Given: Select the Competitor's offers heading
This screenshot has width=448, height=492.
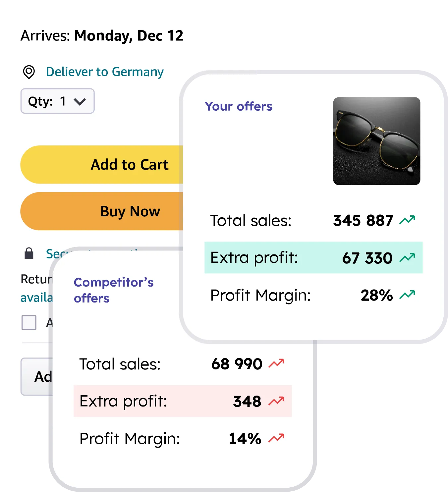Looking at the screenshot, I should [x=113, y=290].
